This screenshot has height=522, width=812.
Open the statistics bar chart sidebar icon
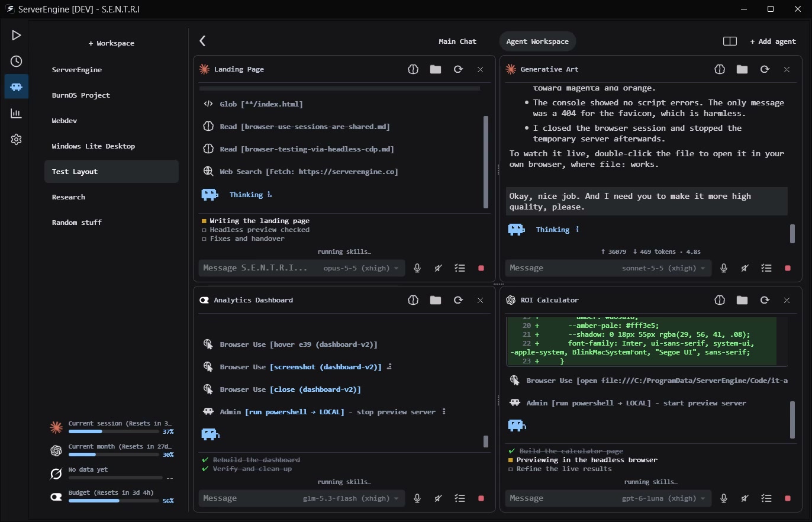point(17,114)
